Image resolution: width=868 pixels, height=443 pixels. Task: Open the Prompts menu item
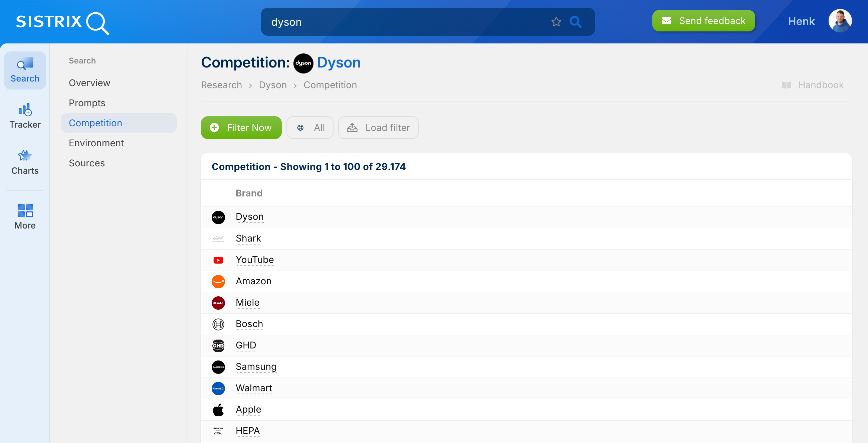pyautogui.click(x=87, y=103)
